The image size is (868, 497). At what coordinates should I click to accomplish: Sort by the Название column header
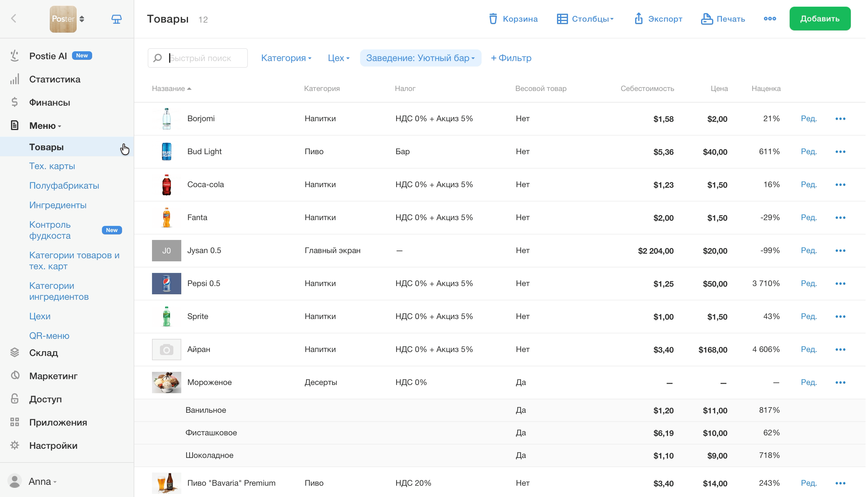(172, 89)
